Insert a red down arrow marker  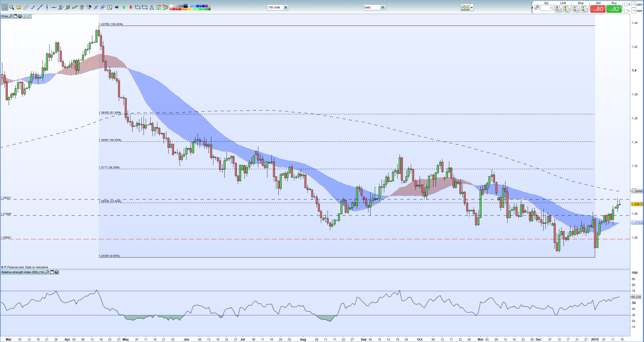point(131,7)
